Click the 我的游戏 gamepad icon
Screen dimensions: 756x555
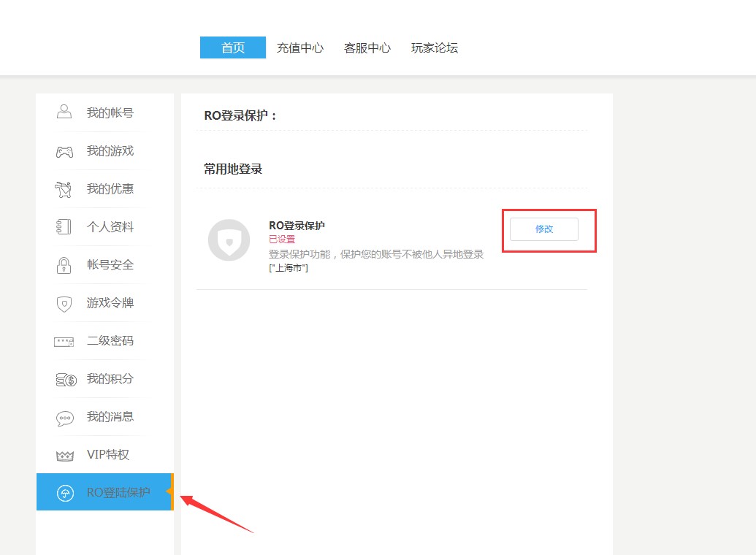click(64, 152)
